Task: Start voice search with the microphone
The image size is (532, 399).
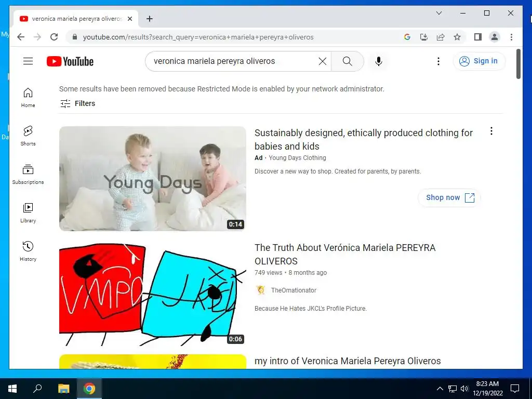Action: (x=379, y=61)
